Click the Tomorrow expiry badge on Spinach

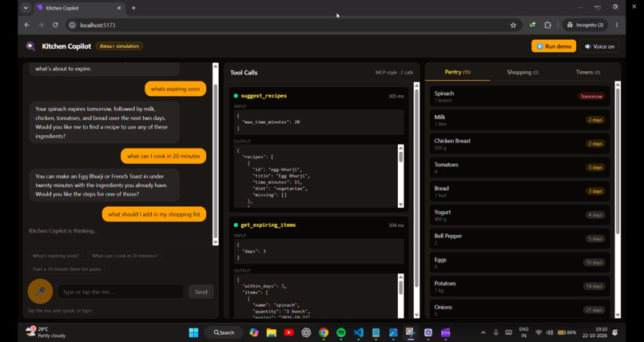click(591, 97)
